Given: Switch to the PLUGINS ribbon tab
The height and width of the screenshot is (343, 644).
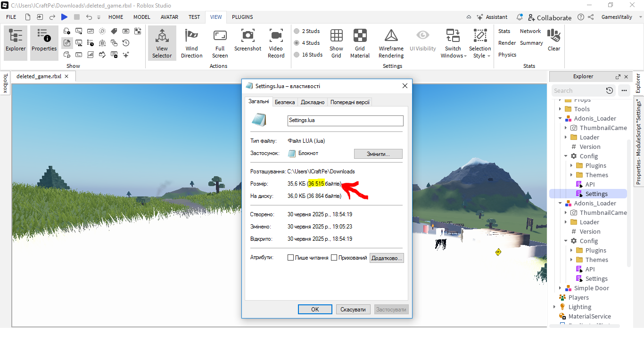Looking at the screenshot, I should (x=242, y=17).
